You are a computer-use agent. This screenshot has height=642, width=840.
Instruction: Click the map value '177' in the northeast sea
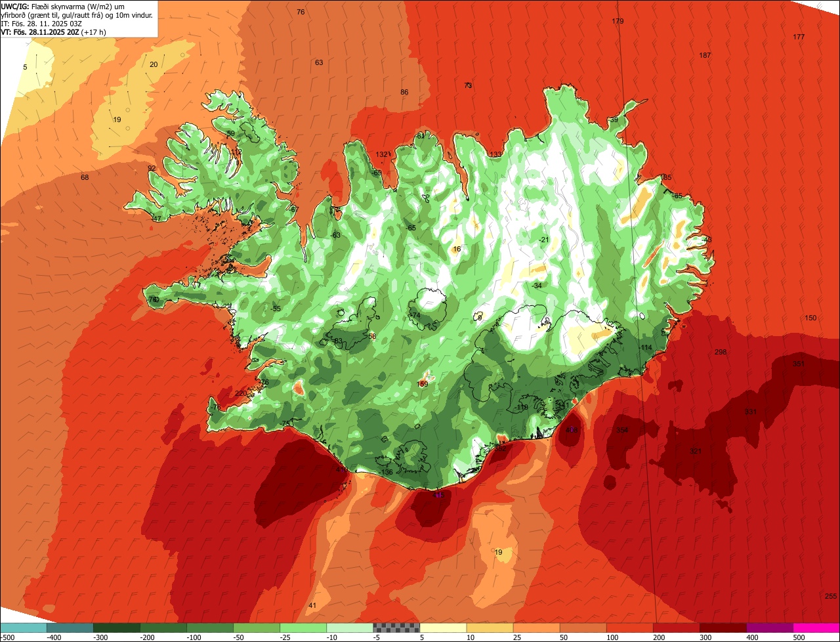tap(799, 37)
